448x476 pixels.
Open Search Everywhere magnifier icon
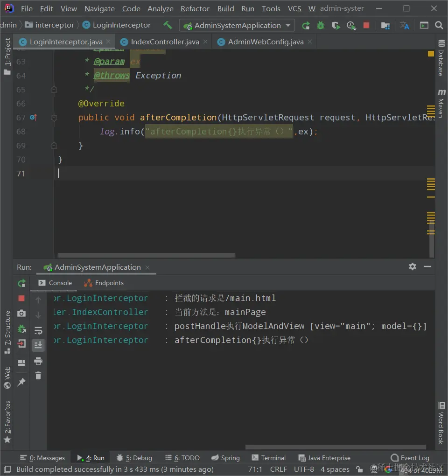(439, 25)
